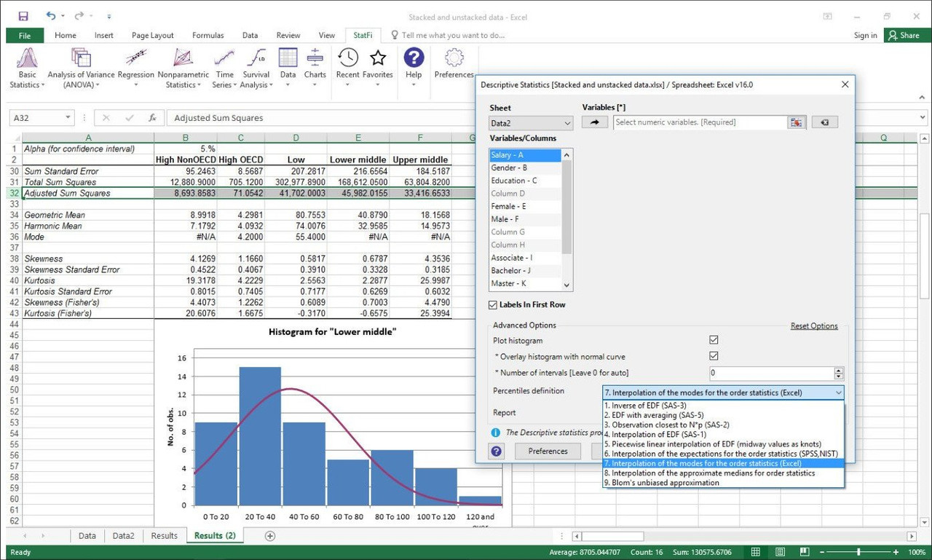Switch to Normal view in status bar
Viewport: 932px width, 560px height.
[x=756, y=552]
